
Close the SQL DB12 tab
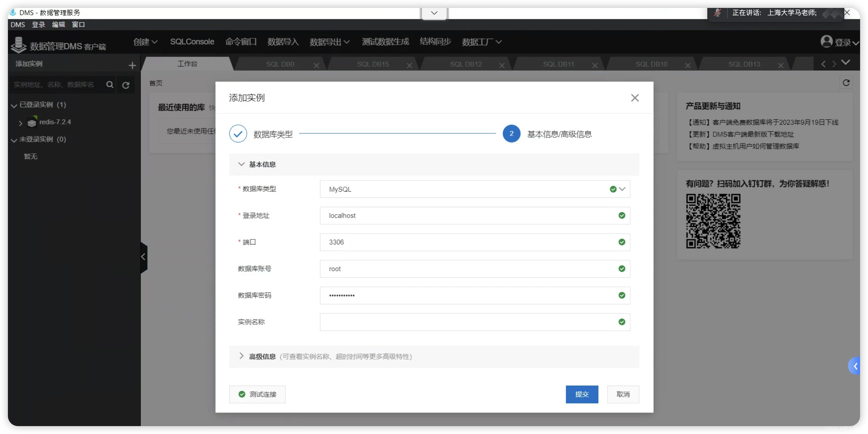(x=502, y=65)
